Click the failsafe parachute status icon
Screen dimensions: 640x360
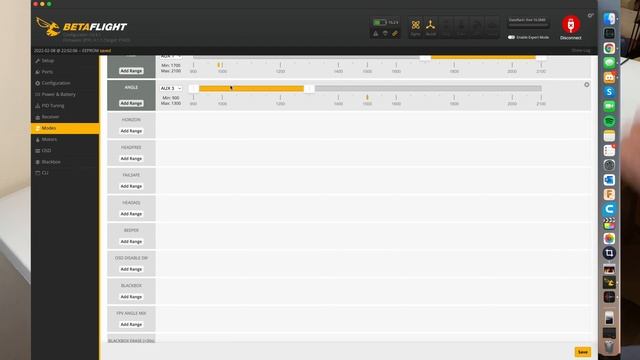(385, 33)
